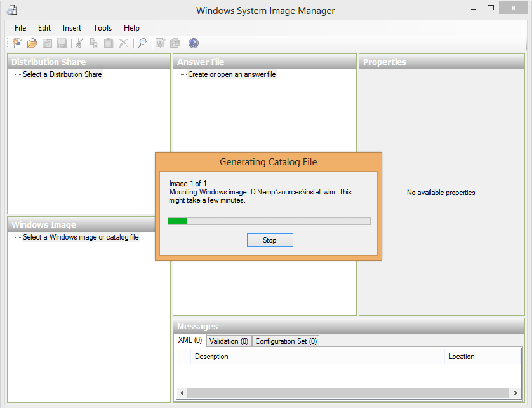Open the Insert menu
The image size is (532, 408).
[x=72, y=28]
